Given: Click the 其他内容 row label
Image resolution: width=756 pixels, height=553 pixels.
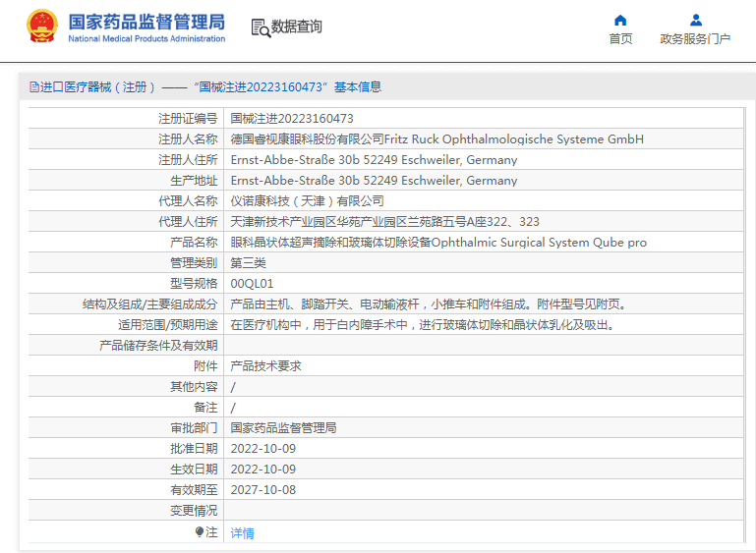Looking at the screenshot, I should coord(194,387).
